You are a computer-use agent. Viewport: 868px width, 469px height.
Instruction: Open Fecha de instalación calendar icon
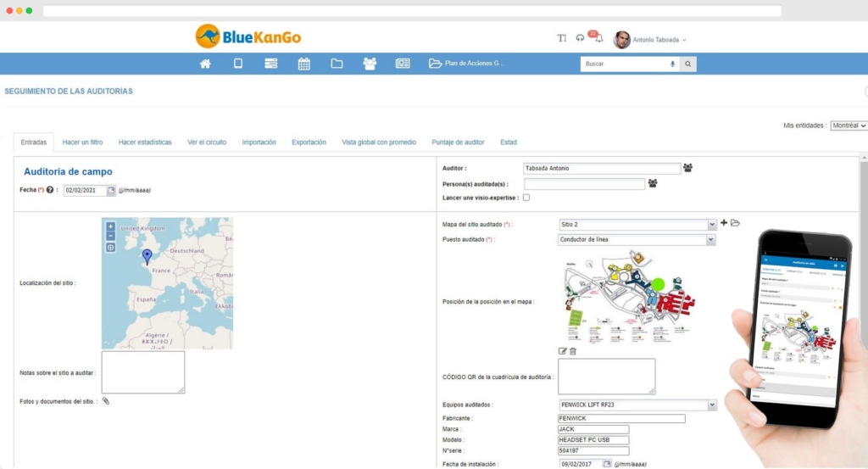pos(607,464)
